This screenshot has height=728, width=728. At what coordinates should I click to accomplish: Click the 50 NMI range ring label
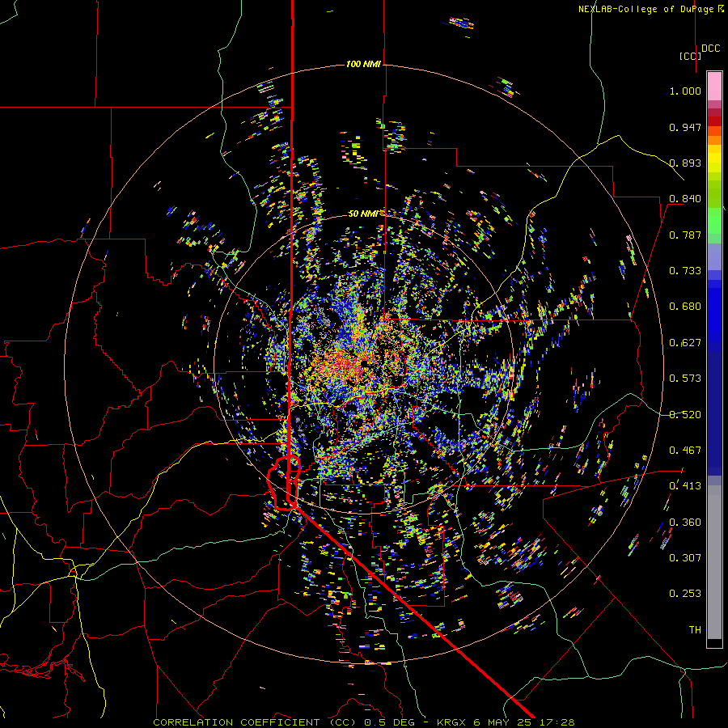coord(363,214)
